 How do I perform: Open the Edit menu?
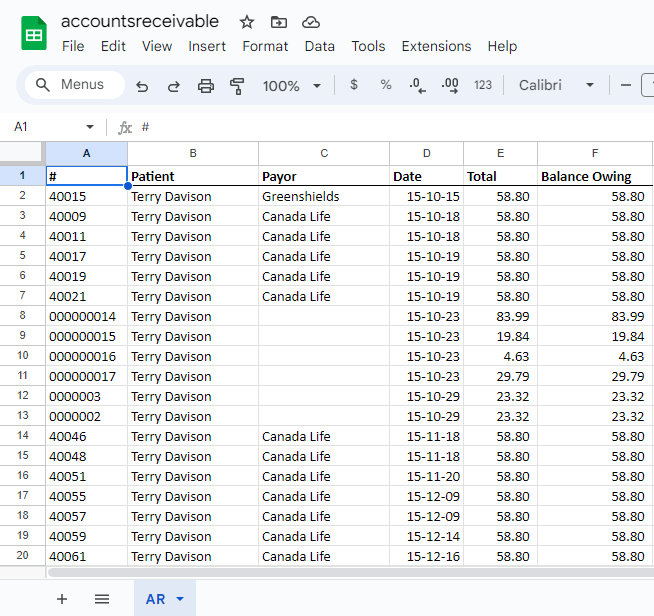click(113, 46)
